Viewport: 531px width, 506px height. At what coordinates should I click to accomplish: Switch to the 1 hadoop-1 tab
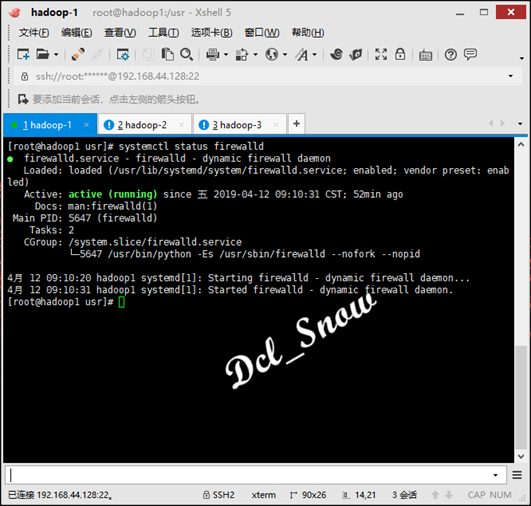[50, 125]
